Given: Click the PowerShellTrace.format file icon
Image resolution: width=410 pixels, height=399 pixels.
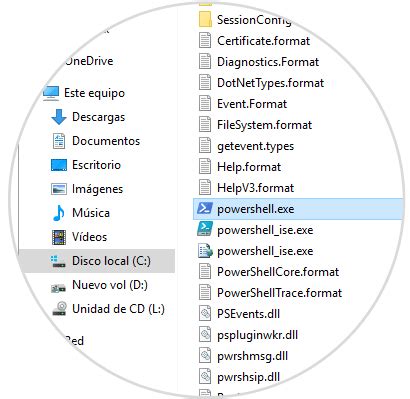Looking at the screenshot, I should [x=205, y=293].
